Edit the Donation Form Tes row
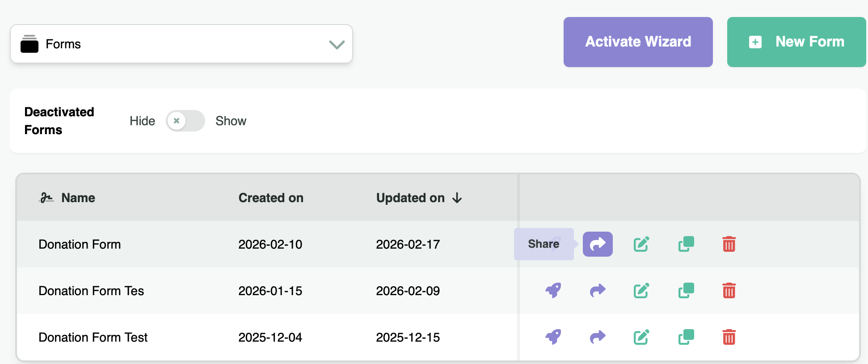The height and width of the screenshot is (364, 868). 641,291
